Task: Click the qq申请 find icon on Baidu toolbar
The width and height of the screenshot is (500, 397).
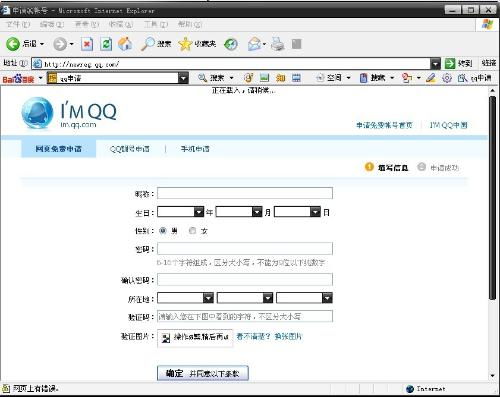Action: [x=462, y=78]
